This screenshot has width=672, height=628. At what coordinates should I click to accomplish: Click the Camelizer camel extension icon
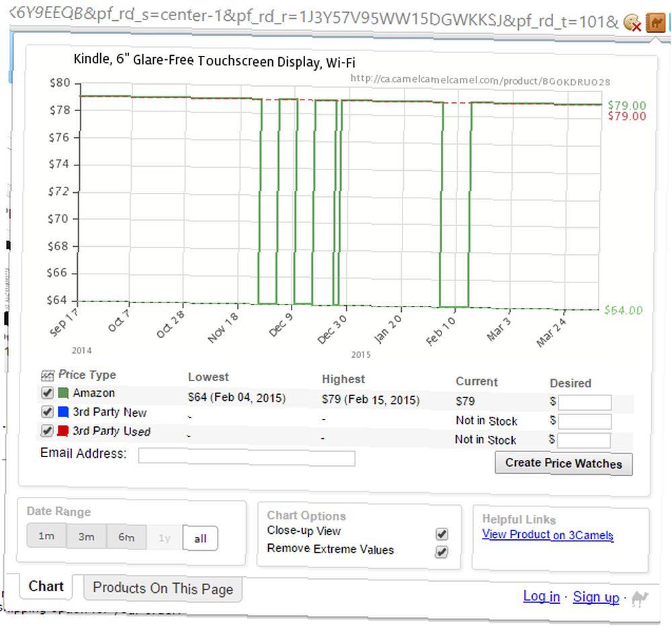pos(656,22)
